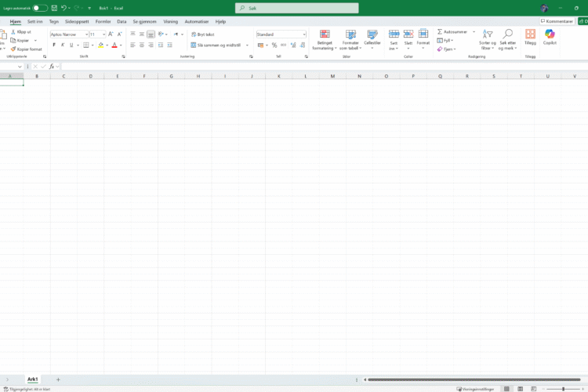Toggle bold F formatting

54,45
